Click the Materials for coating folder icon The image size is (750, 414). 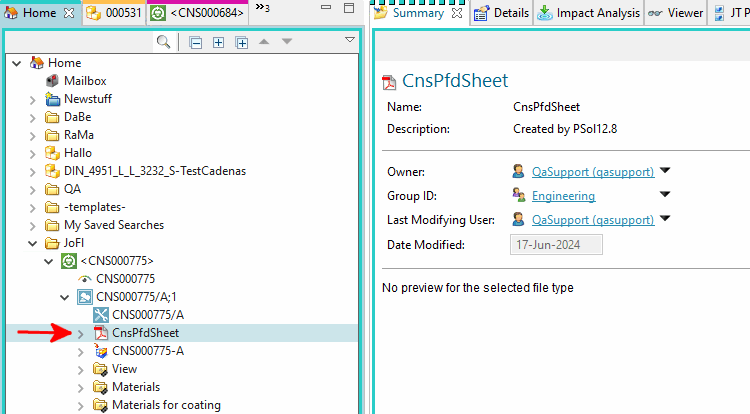tap(100, 405)
